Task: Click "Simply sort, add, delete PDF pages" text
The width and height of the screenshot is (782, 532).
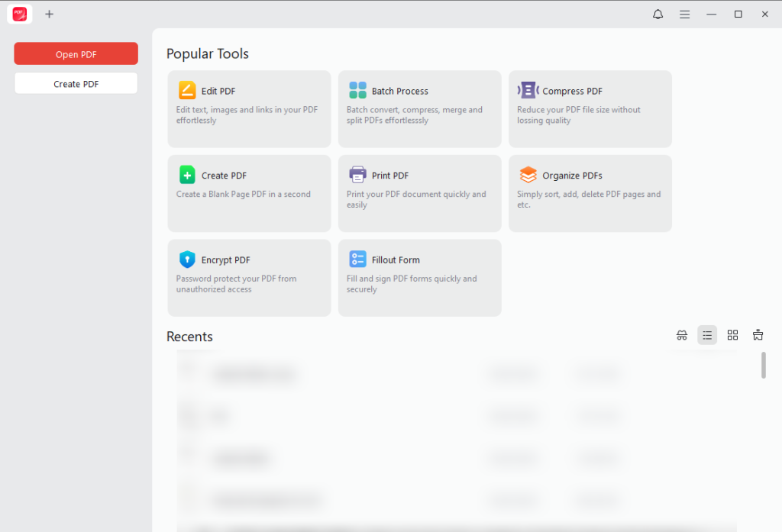Action: coord(589,199)
